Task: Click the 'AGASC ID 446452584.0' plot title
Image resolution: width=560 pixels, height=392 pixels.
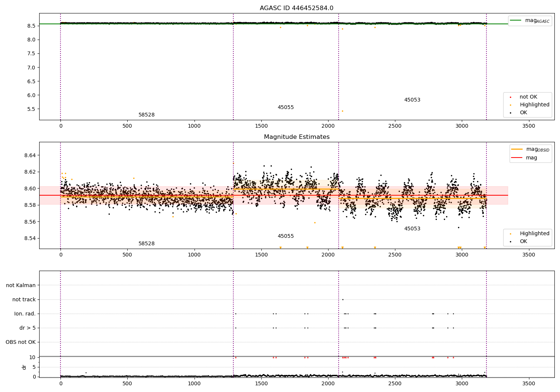Action: (x=296, y=8)
